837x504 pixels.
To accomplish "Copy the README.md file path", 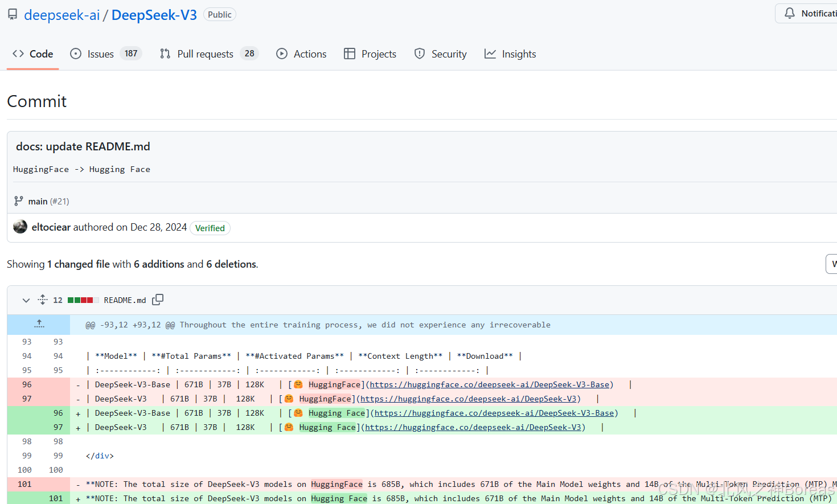I will pos(158,299).
